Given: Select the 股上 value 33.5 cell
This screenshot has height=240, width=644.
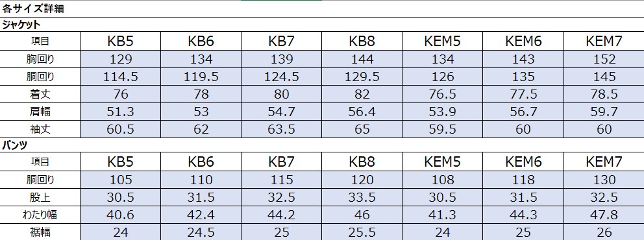Looking at the screenshot, I should [x=362, y=197].
